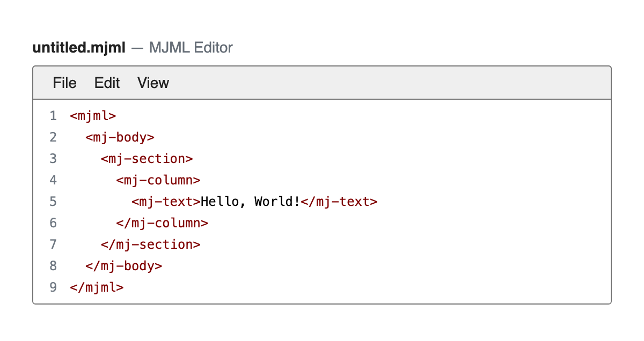The height and width of the screenshot is (341, 644).
Task: Click line number 1 in gutter
Action: coord(53,116)
